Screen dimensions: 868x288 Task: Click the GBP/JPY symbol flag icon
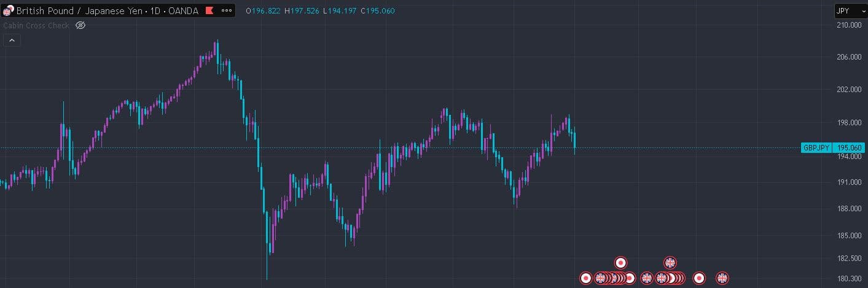click(9, 10)
